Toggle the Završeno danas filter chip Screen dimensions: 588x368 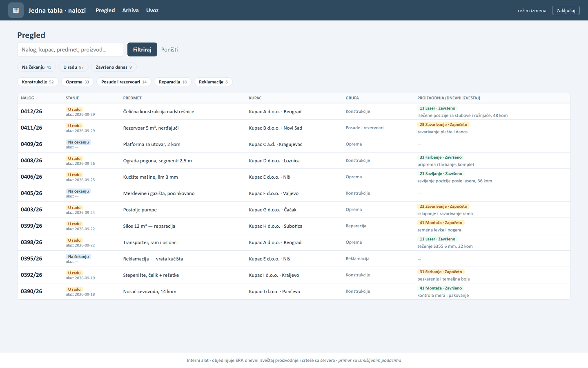[114, 67]
